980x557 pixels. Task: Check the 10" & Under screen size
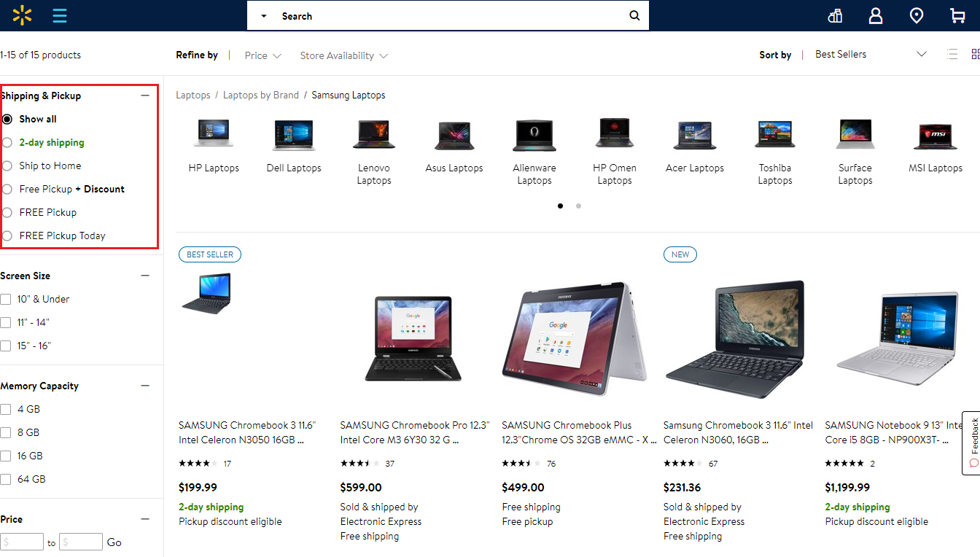coord(6,299)
